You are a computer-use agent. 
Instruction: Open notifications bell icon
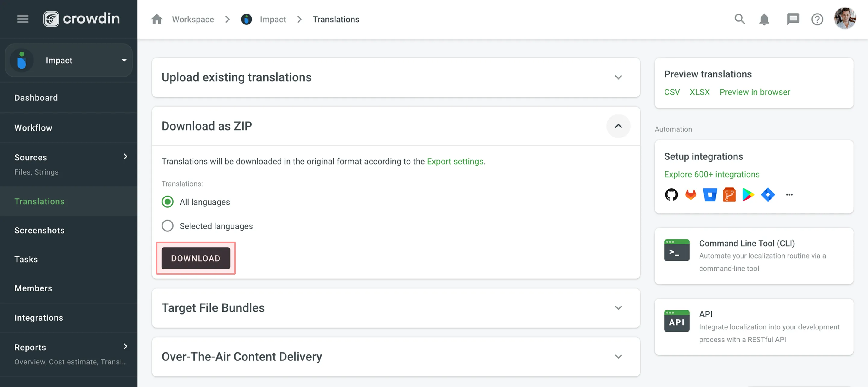tap(764, 19)
